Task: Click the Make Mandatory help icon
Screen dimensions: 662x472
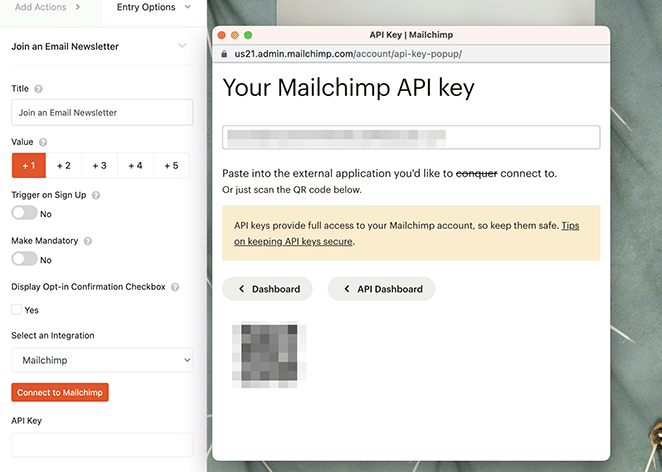Action: pyautogui.click(x=88, y=241)
